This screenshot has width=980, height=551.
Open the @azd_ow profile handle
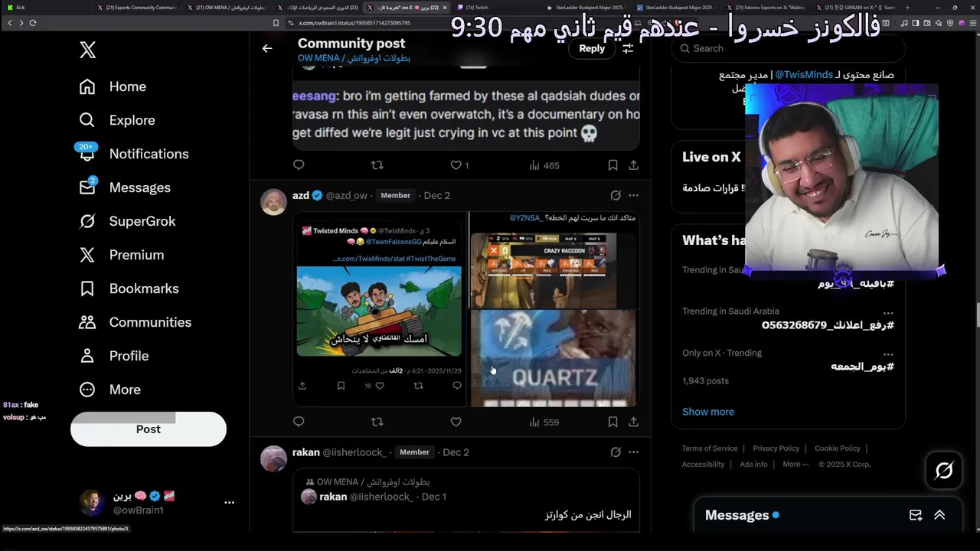click(347, 195)
